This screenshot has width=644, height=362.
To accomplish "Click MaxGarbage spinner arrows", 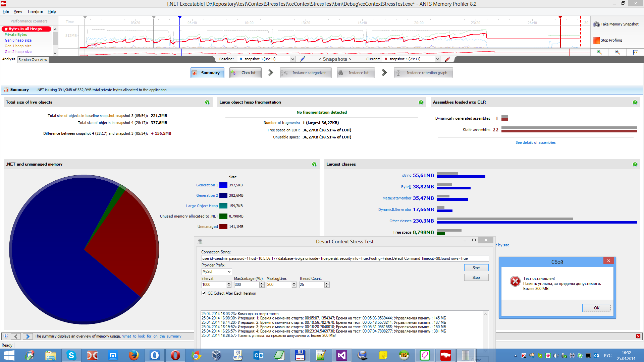I will click(x=262, y=285).
